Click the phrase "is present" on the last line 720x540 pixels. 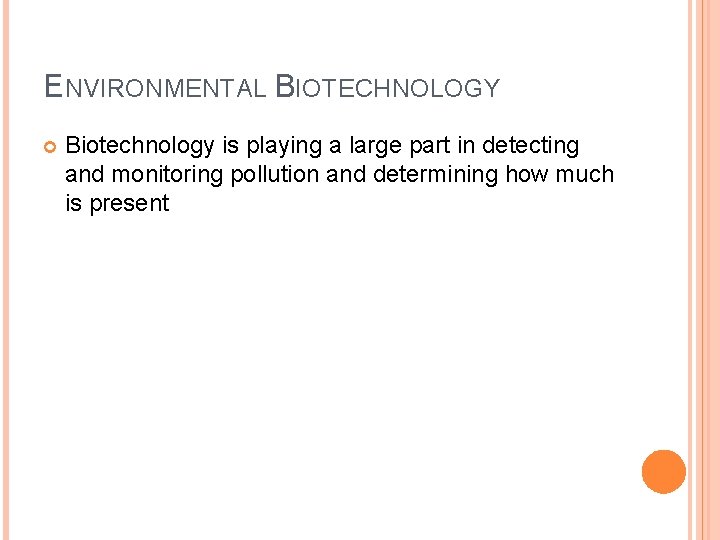[117, 204]
